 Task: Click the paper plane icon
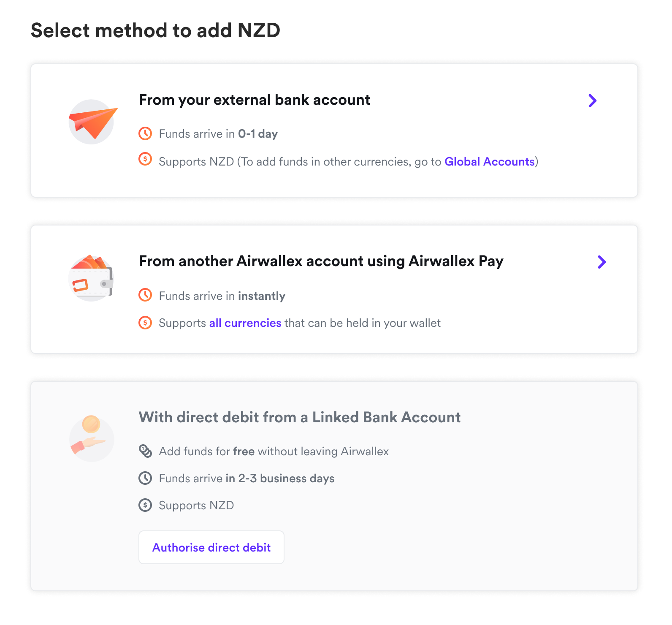[x=92, y=122]
